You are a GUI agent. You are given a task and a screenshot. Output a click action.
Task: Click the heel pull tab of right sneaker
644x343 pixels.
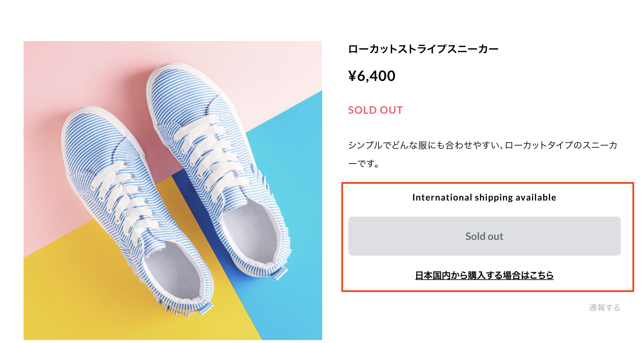[279, 274]
